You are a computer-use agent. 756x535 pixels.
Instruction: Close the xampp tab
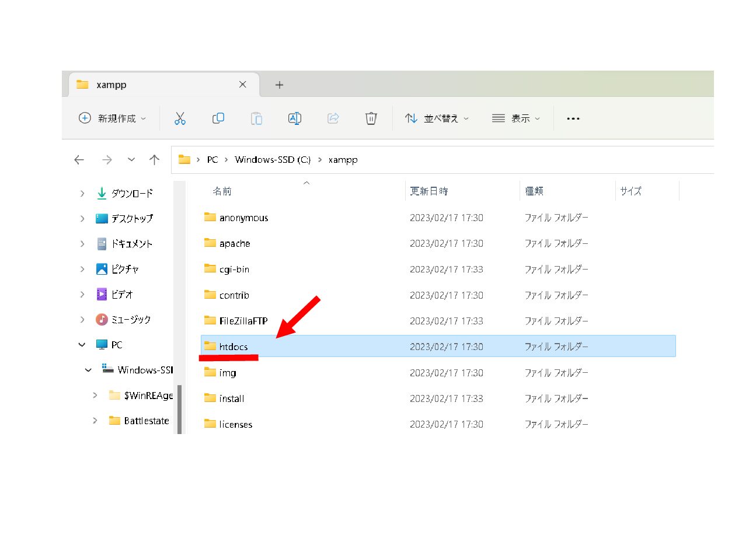(243, 85)
